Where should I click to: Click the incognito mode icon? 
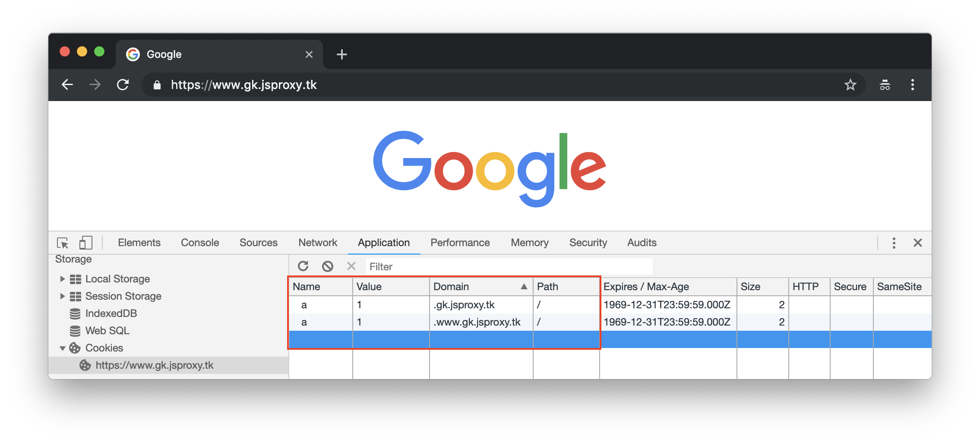click(885, 85)
